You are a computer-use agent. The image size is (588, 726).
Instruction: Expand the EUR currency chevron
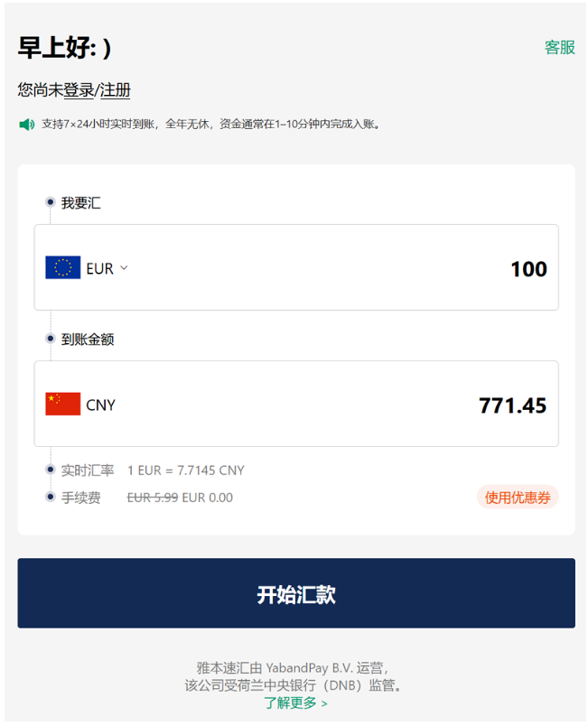click(x=124, y=268)
